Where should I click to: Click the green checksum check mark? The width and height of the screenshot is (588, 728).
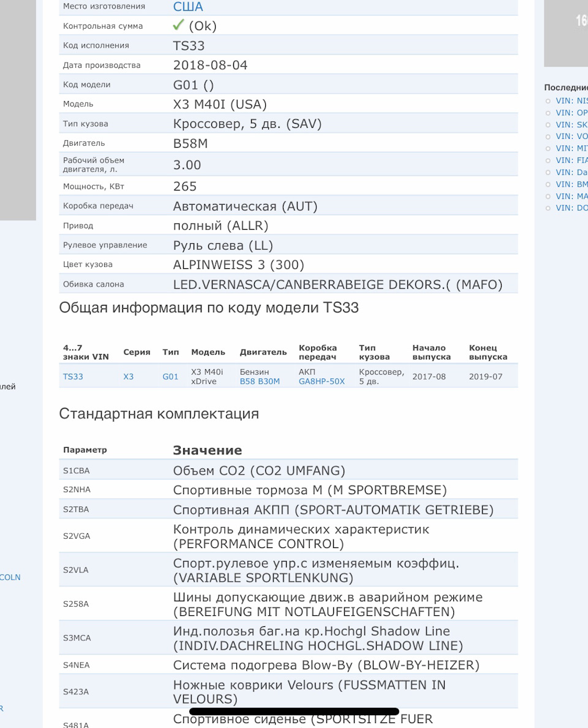pyautogui.click(x=178, y=25)
